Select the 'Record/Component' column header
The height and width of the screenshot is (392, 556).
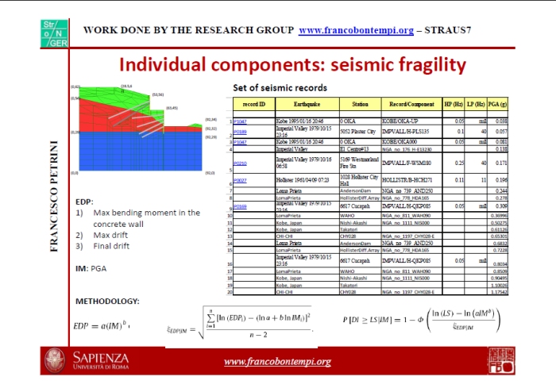411,104
